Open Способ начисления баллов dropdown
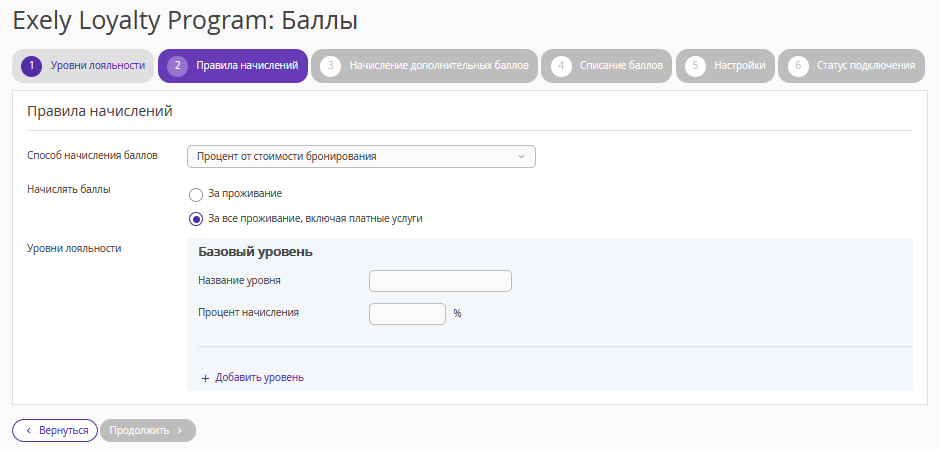 point(361,156)
